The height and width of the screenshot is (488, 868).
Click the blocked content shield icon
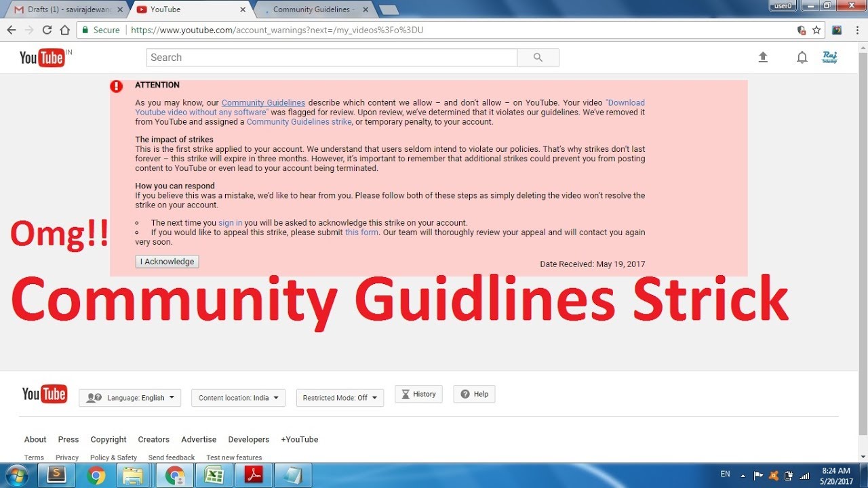pyautogui.click(x=802, y=30)
